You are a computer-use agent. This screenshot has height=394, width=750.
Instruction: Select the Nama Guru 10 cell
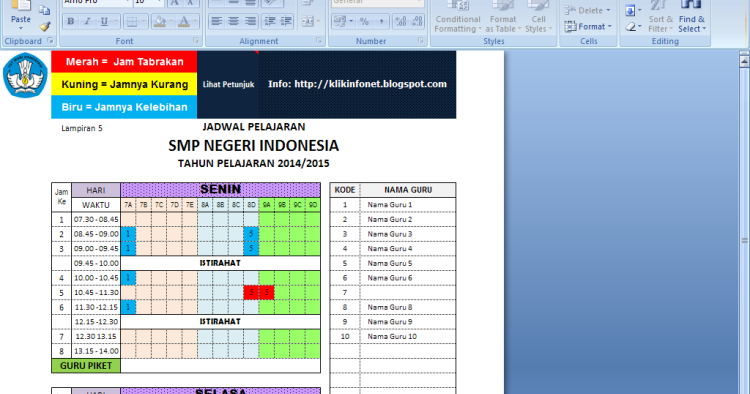pyautogui.click(x=408, y=336)
